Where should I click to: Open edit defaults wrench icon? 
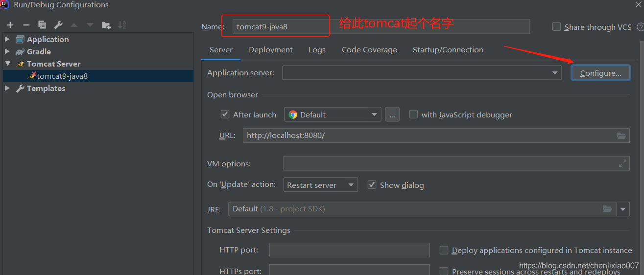pyautogui.click(x=58, y=25)
